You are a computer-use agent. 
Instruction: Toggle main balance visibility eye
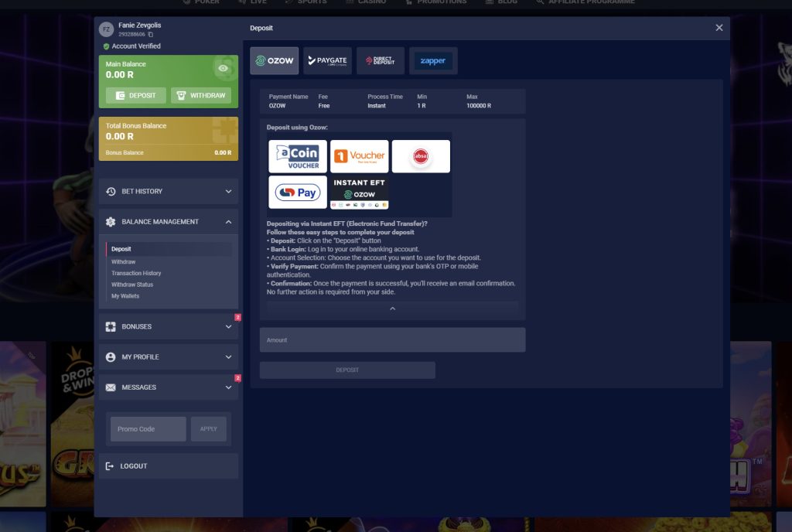(x=224, y=68)
